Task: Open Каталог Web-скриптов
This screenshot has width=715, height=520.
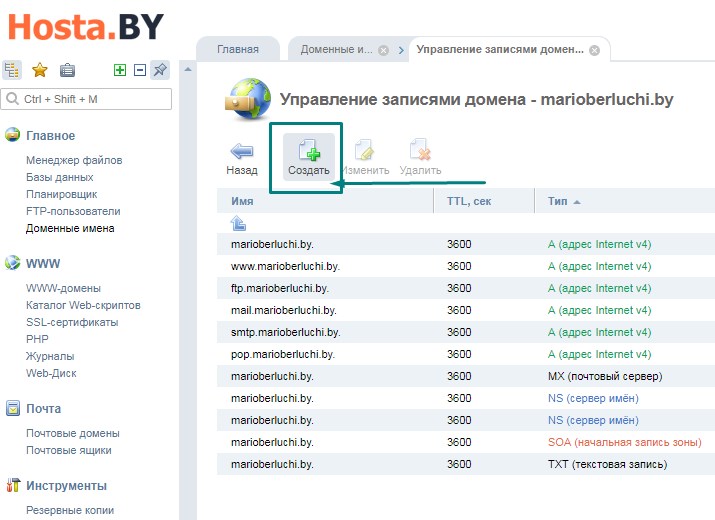Action: (83, 305)
